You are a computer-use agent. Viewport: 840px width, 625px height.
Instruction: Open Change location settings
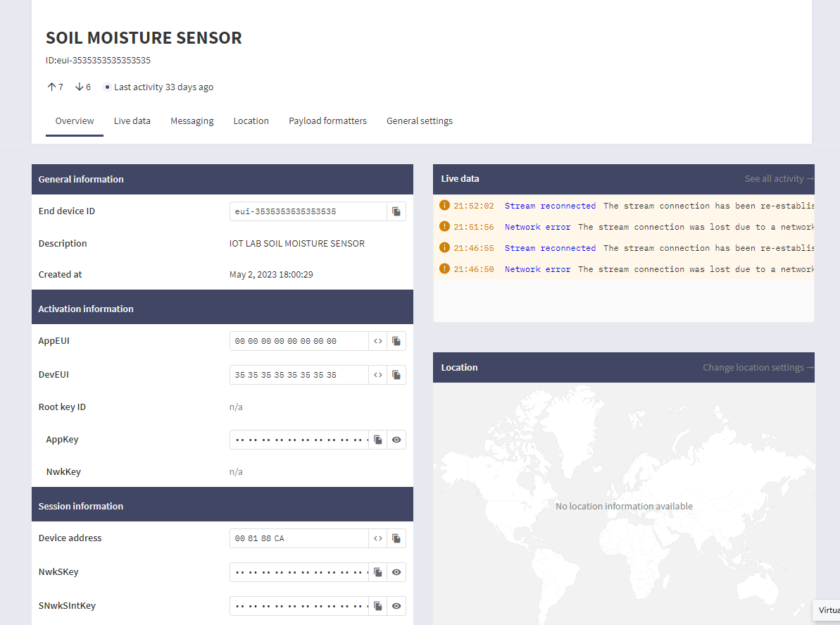(x=753, y=367)
